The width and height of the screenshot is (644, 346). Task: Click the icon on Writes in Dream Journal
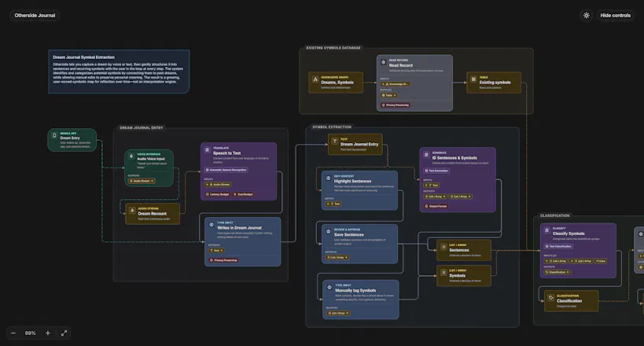tap(211, 225)
